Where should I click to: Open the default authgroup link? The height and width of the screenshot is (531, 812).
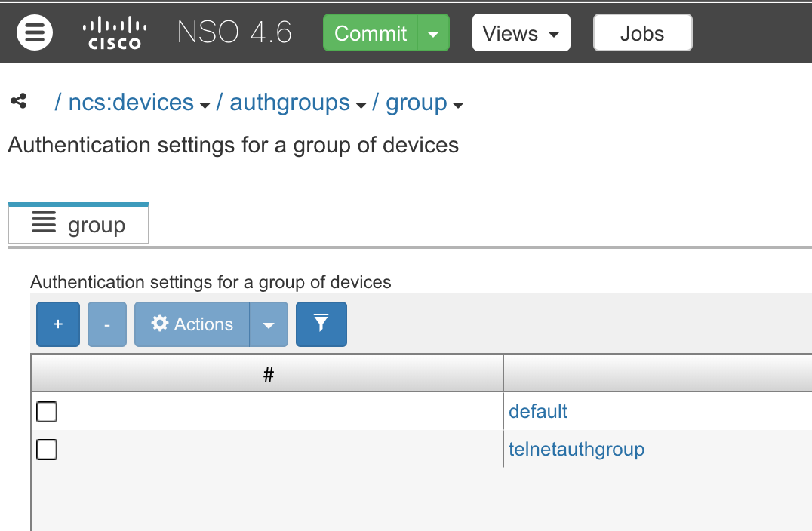[538, 411]
